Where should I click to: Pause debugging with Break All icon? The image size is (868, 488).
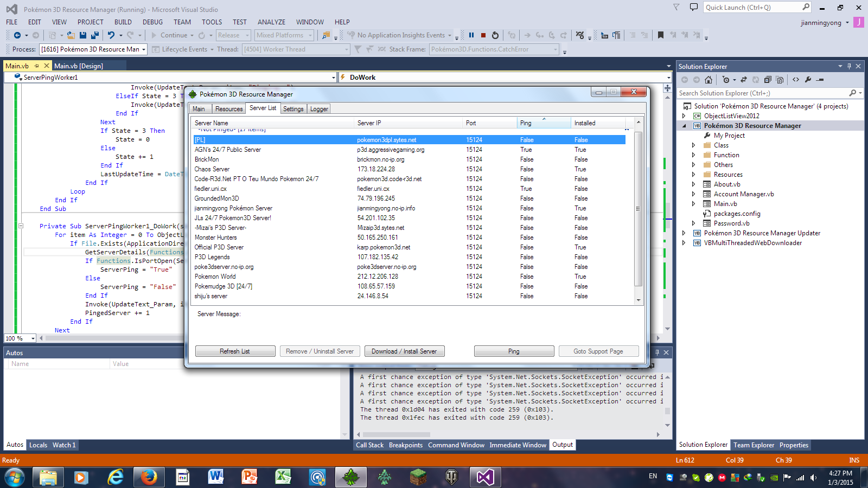(x=471, y=35)
